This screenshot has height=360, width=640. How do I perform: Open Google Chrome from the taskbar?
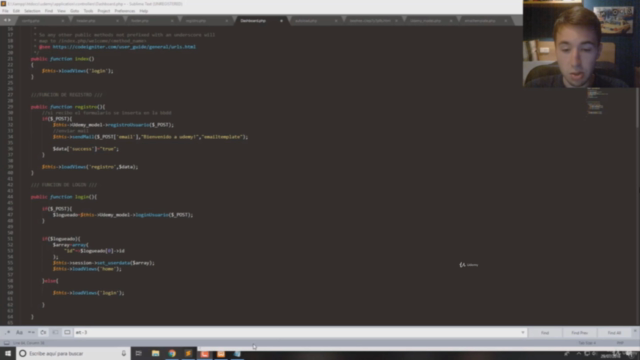click(172, 353)
